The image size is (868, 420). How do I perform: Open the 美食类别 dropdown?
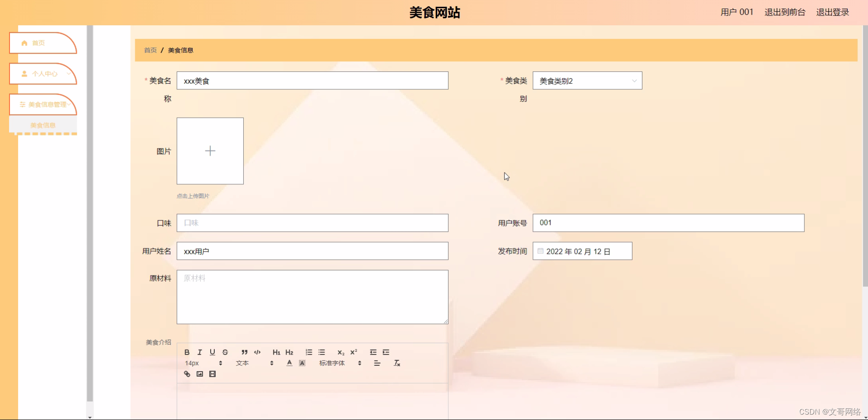(587, 80)
